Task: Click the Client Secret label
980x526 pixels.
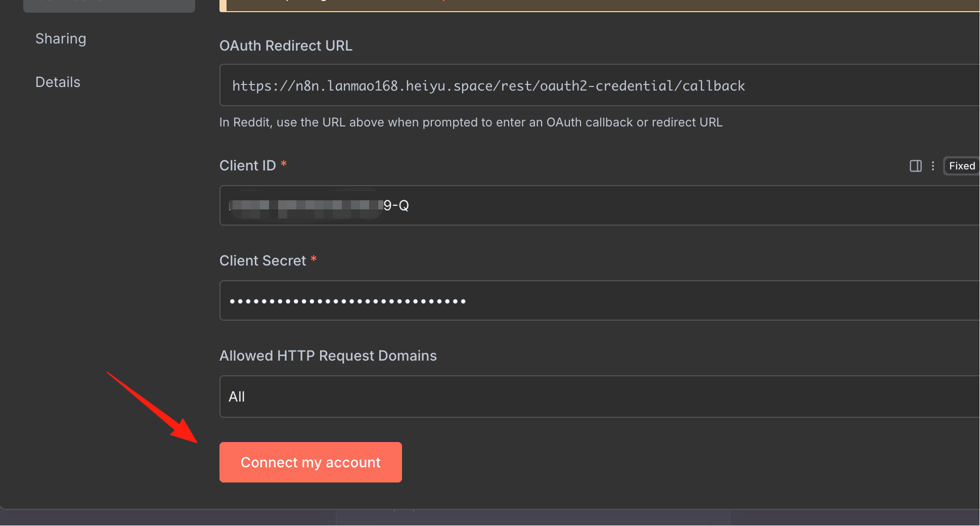Action: tap(263, 261)
